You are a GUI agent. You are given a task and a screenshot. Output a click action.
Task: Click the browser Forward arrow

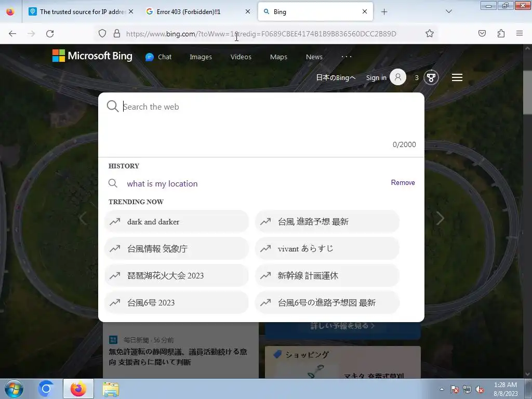coord(31,33)
